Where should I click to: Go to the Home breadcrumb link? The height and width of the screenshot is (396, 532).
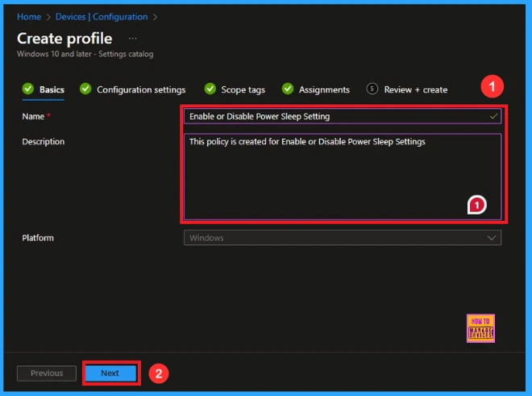29,17
